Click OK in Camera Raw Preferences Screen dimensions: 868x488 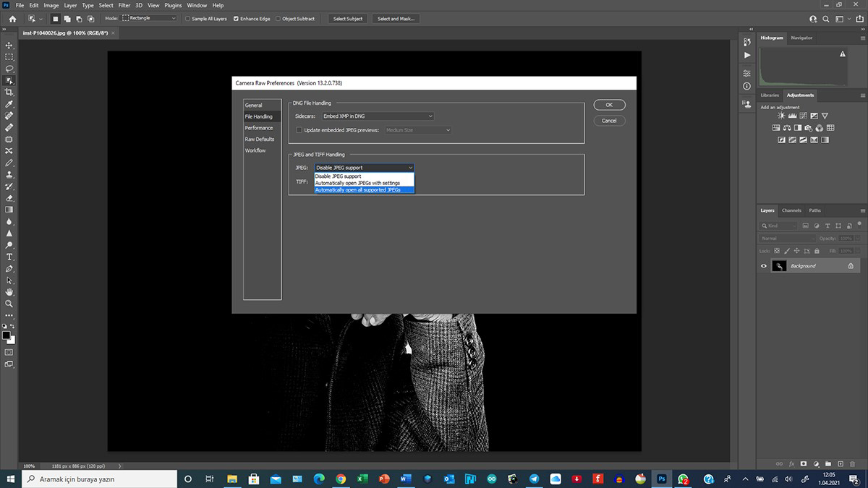point(609,105)
